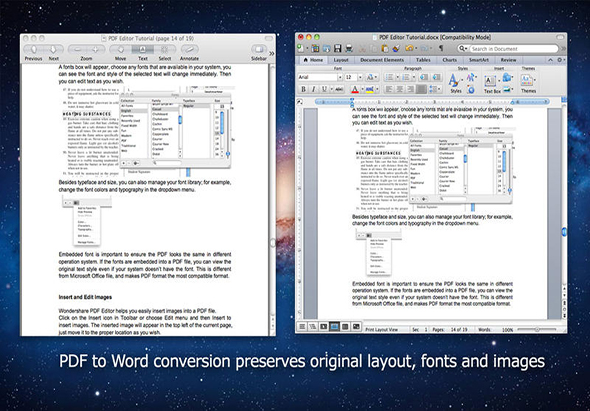Click the numbered list icon
This screenshot has width=590, height=411.
pos(406,77)
